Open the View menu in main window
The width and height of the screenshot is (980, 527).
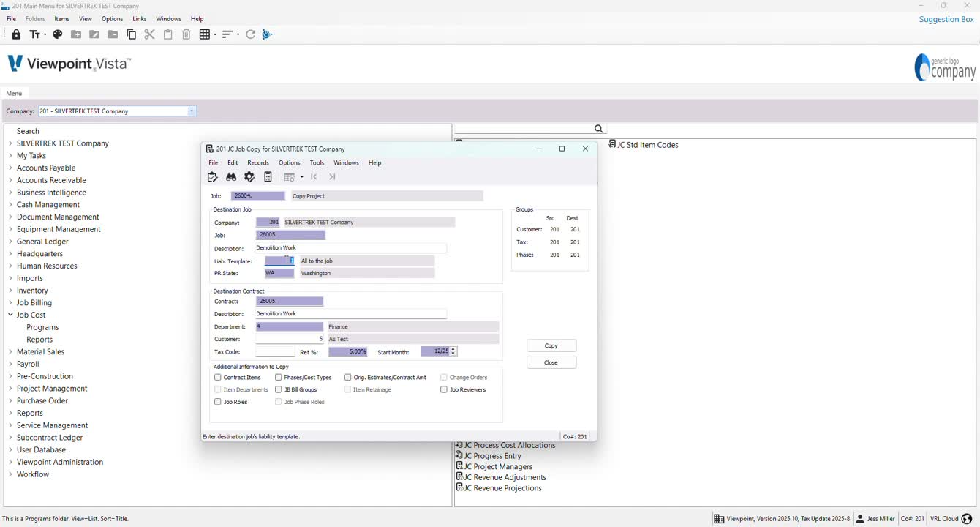coord(86,18)
